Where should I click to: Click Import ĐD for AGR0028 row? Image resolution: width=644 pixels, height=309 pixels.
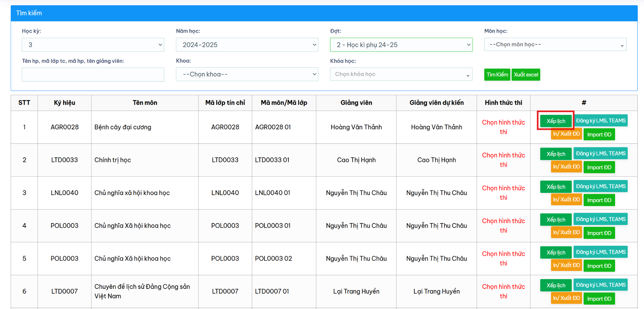click(599, 134)
